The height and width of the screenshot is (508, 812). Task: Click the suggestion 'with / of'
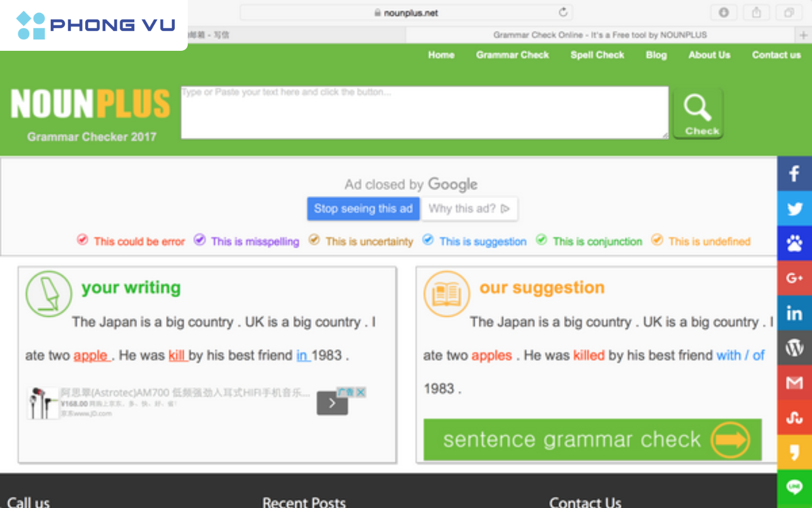740,356
